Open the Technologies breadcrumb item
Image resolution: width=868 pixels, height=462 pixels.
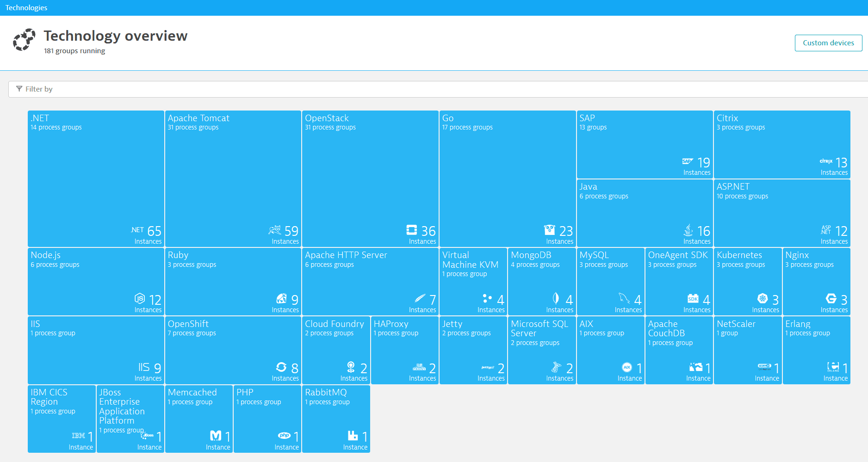pyautogui.click(x=26, y=8)
